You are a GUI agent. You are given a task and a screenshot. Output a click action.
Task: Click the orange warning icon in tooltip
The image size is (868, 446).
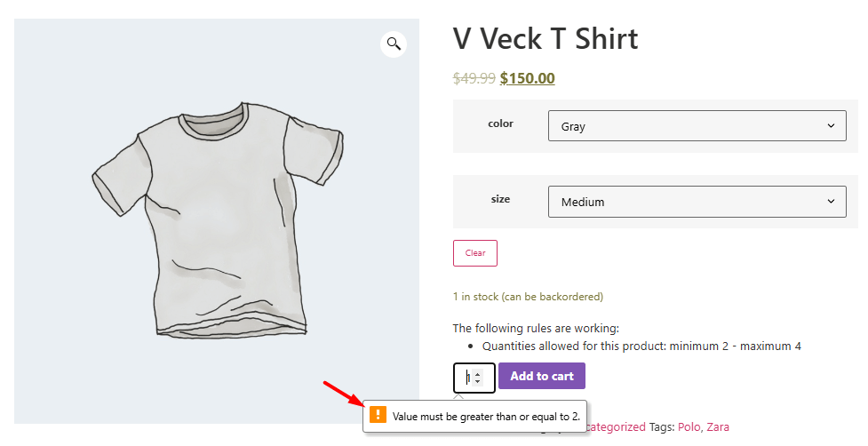(378, 415)
